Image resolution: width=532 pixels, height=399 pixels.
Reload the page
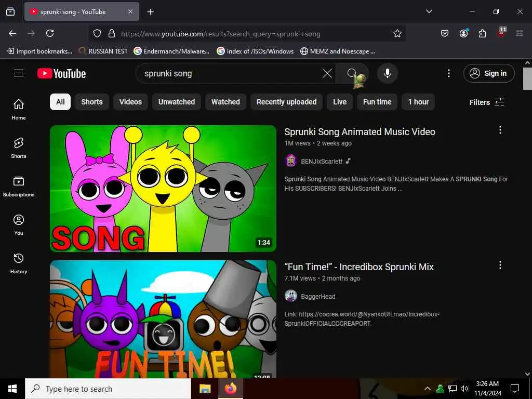point(50,33)
